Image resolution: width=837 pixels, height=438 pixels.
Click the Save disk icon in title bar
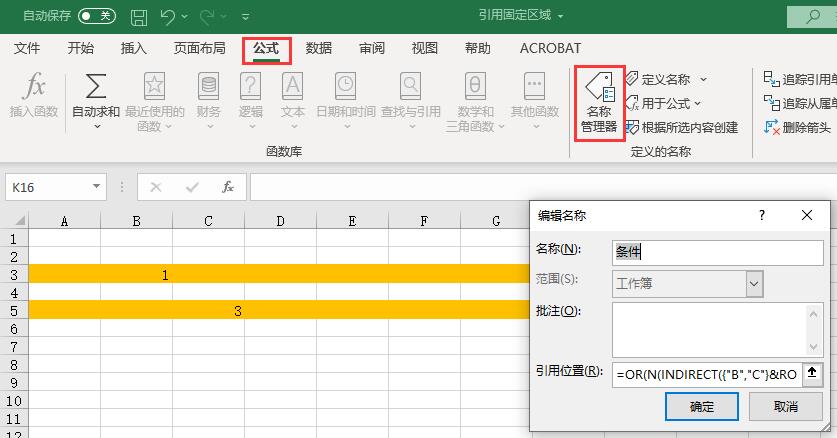[x=139, y=17]
